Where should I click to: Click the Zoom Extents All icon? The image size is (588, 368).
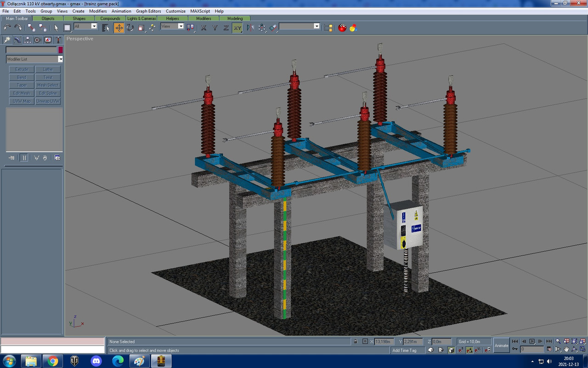(x=583, y=341)
